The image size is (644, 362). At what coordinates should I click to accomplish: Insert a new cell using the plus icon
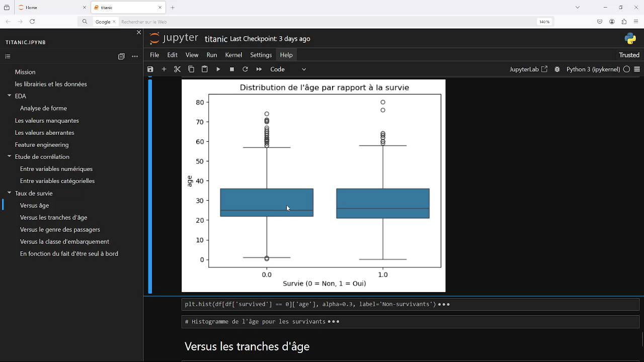(164, 69)
